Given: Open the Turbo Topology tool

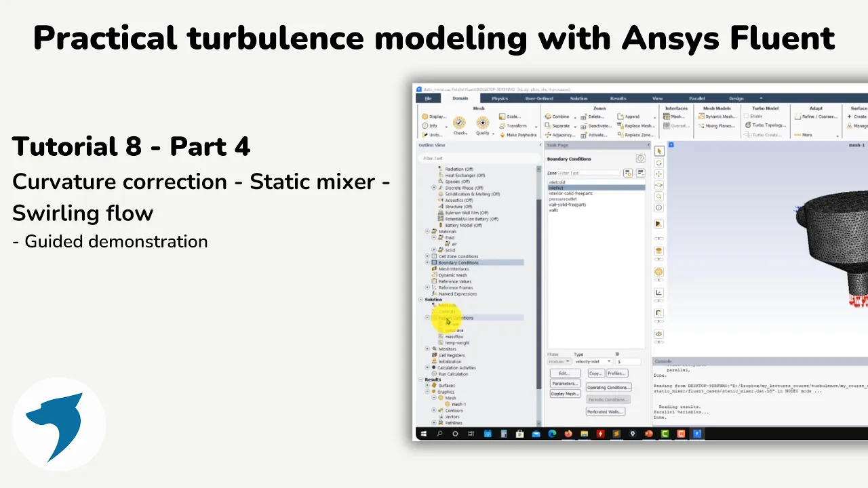Looking at the screenshot, I should coord(766,125).
